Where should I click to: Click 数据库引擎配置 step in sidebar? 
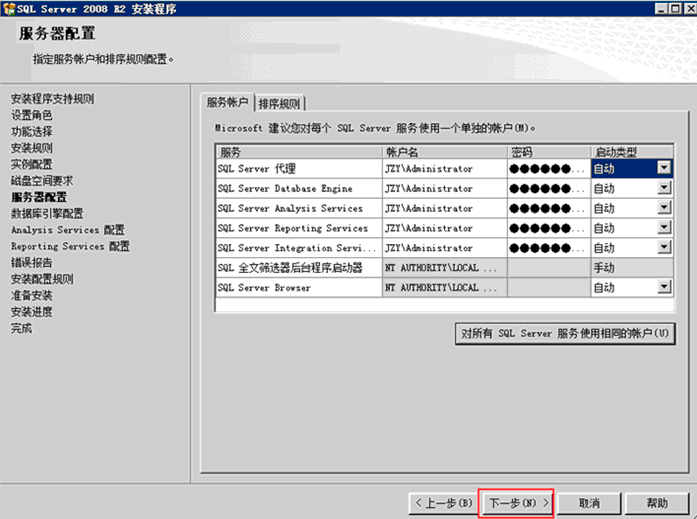[47, 213]
